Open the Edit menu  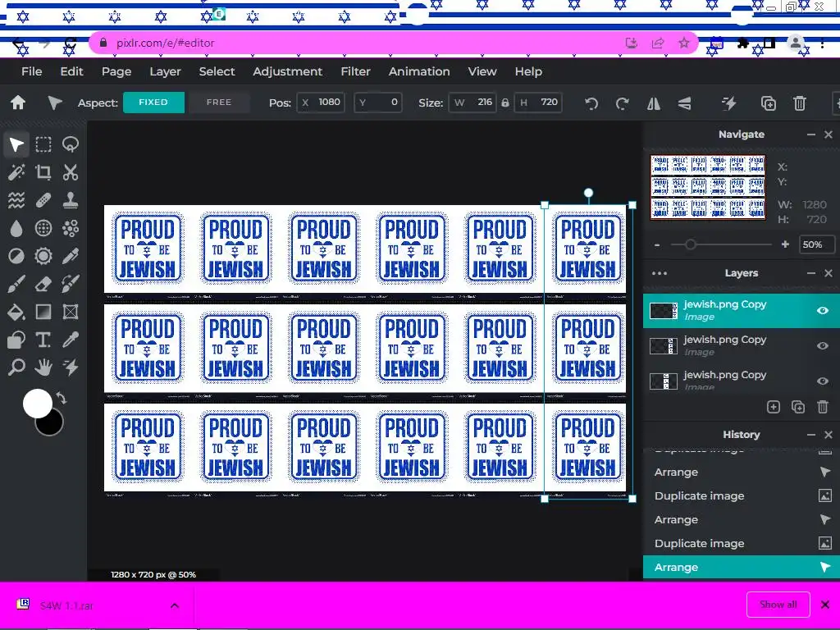click(72, 71)
